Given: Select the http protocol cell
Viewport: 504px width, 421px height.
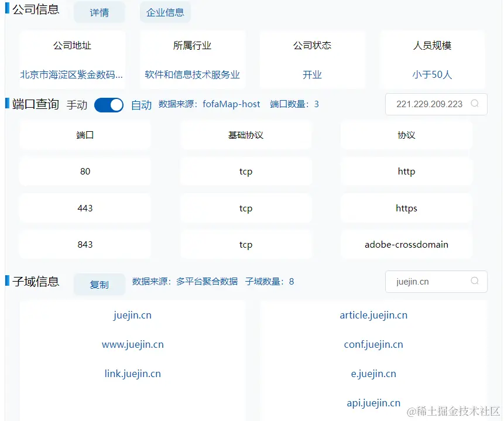Looking at the screenshot, I should [407, 171].
